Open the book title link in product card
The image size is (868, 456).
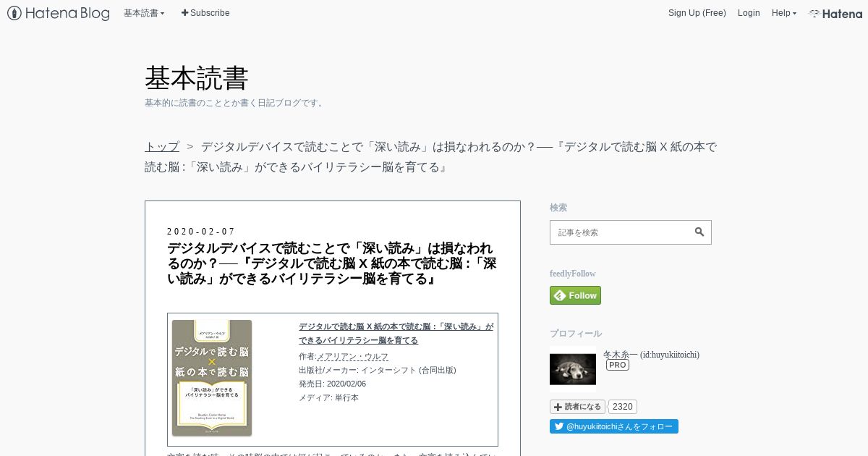(396, 333)
